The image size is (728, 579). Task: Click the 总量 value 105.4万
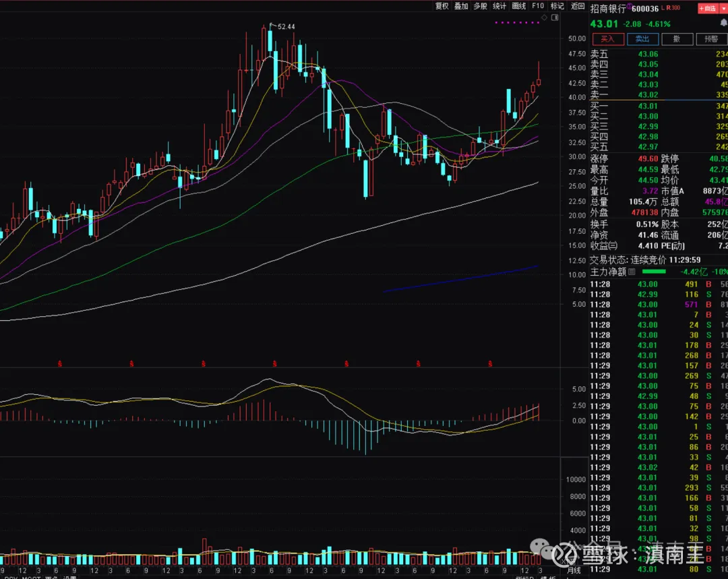pyautogui.click(x=643, y=202)
